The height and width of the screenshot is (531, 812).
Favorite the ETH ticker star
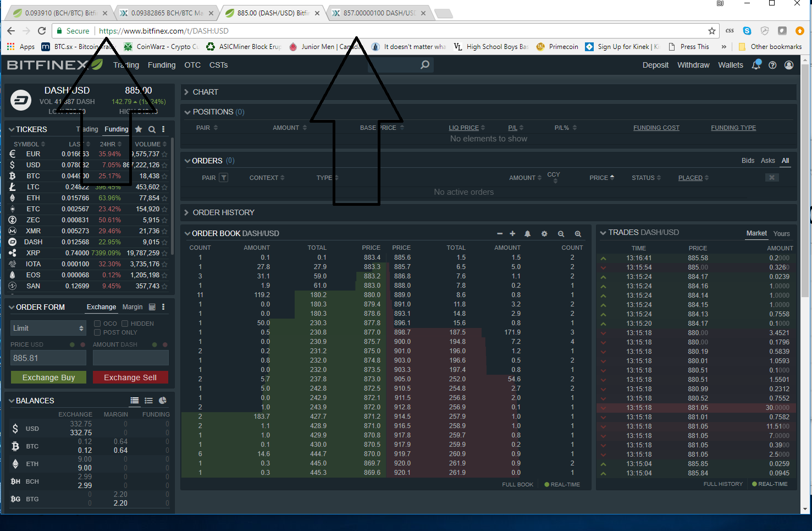(164, 198)
